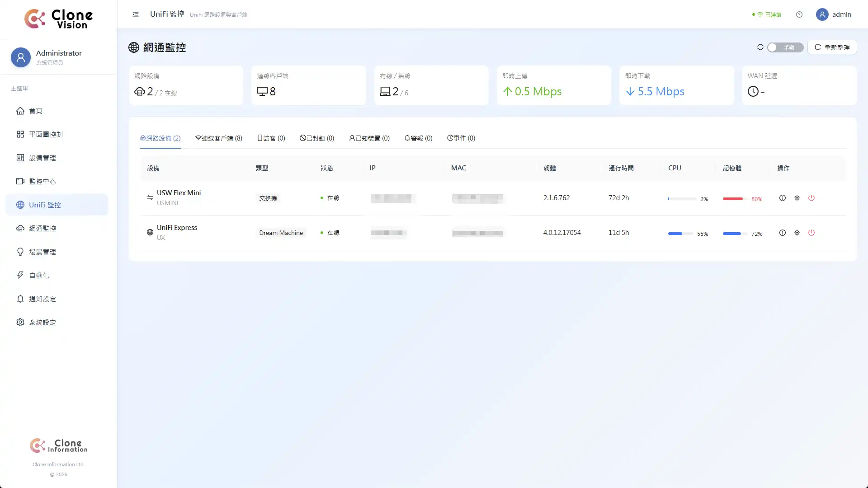
Task: Restart UniFi Express using power icon
Action: 811,233
